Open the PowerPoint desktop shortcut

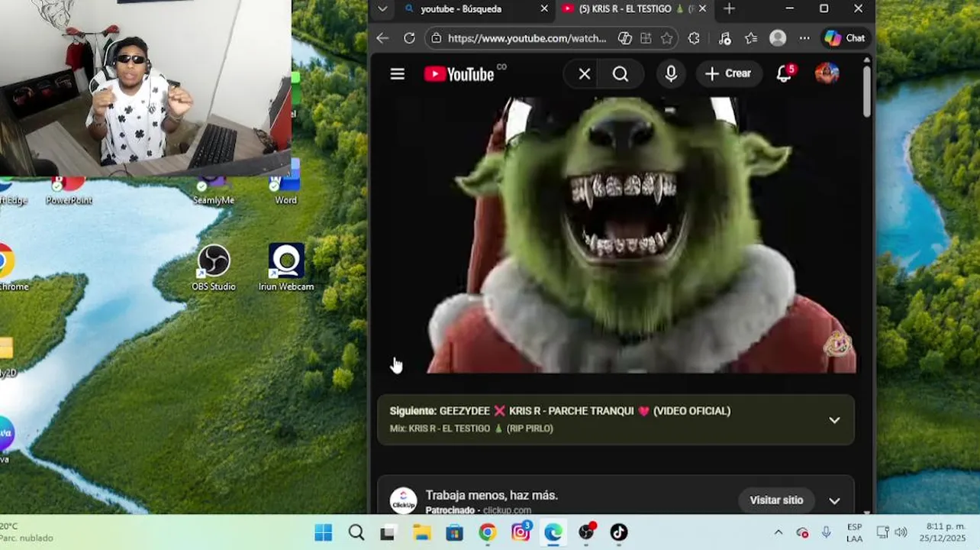coord(69,191)
